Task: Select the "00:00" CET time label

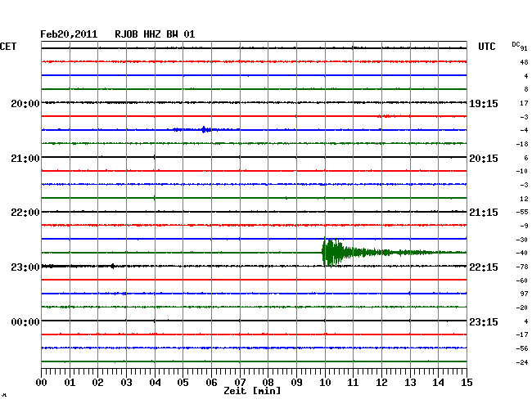Action: click(x=25, y=321)
